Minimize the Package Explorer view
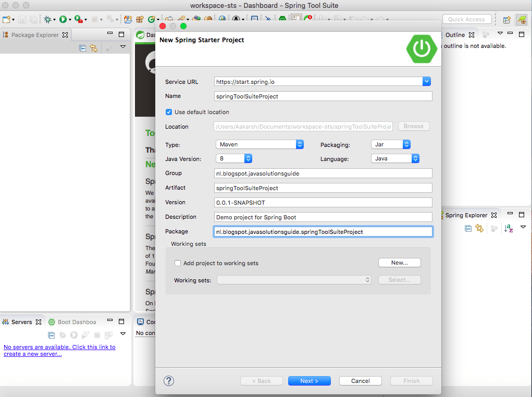Viewport: 532px width, 397px height. [110, 33]
